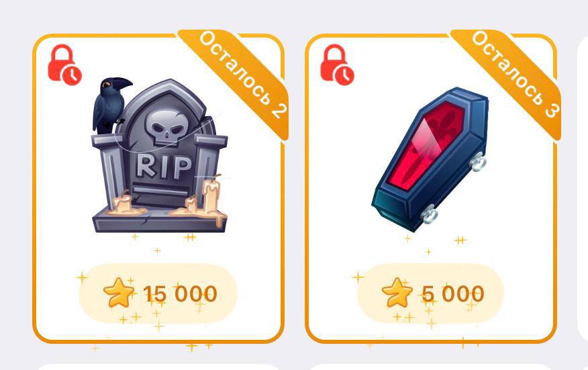This screenshot has height=370, width=588.
Task: Select the red coffin gift image
Action: pyautogui.click(x=430, y=160)
